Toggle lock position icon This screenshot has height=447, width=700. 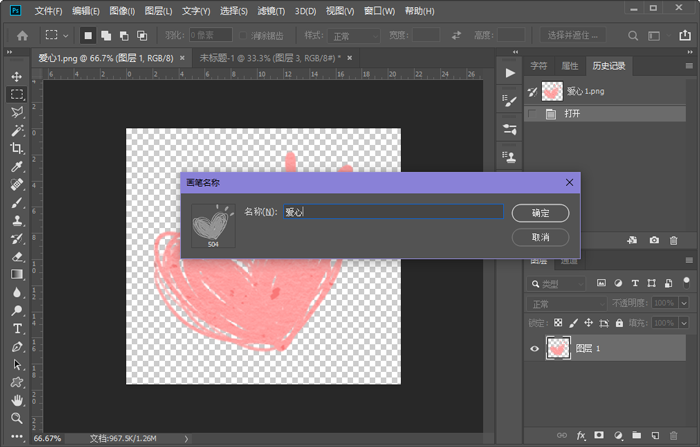(x=588, y=322)
